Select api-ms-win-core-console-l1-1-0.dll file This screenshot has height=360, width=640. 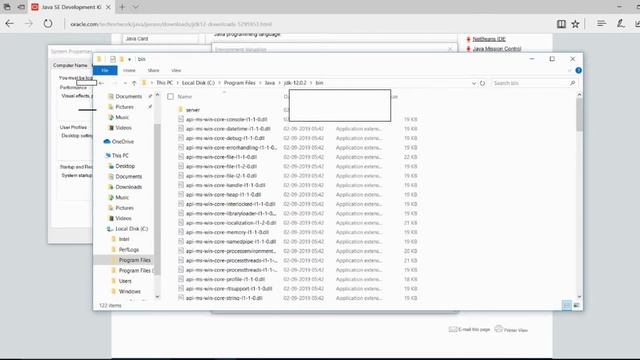coord(226,119)
